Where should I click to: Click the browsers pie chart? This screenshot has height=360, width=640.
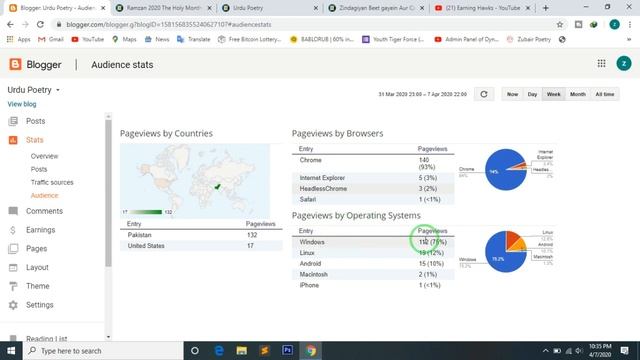coord(506,169)
